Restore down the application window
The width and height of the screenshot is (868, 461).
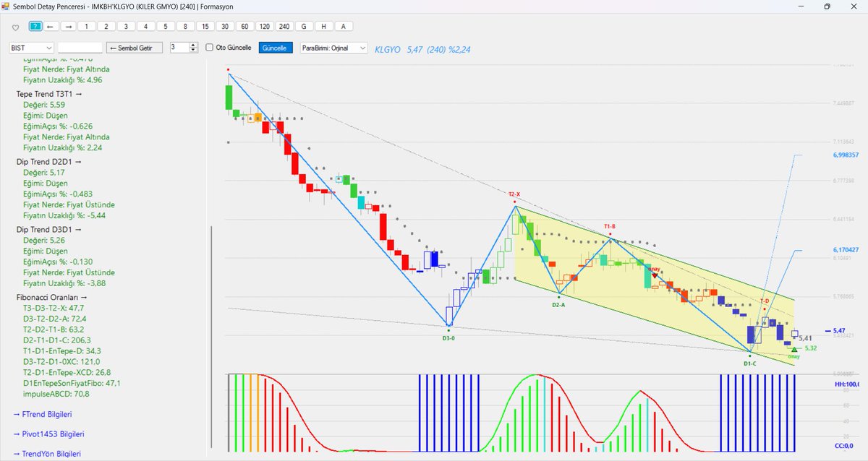point(827,7)
